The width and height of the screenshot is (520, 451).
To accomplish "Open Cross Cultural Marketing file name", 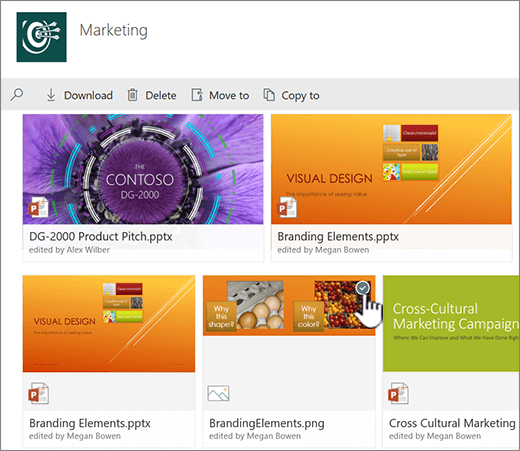I will pyautogui.click(x=452, y=423).
